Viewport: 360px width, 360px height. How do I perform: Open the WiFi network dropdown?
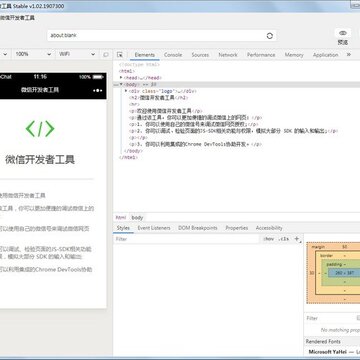(77, 54)
